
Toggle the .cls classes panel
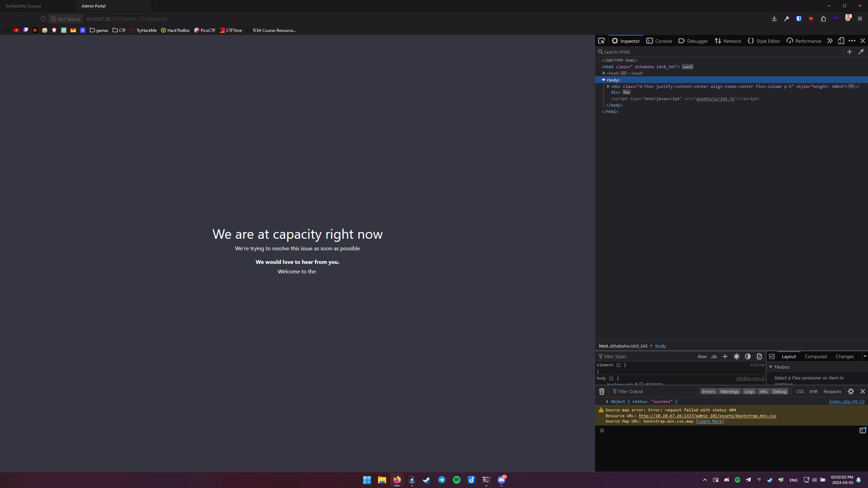pos(714,356)
